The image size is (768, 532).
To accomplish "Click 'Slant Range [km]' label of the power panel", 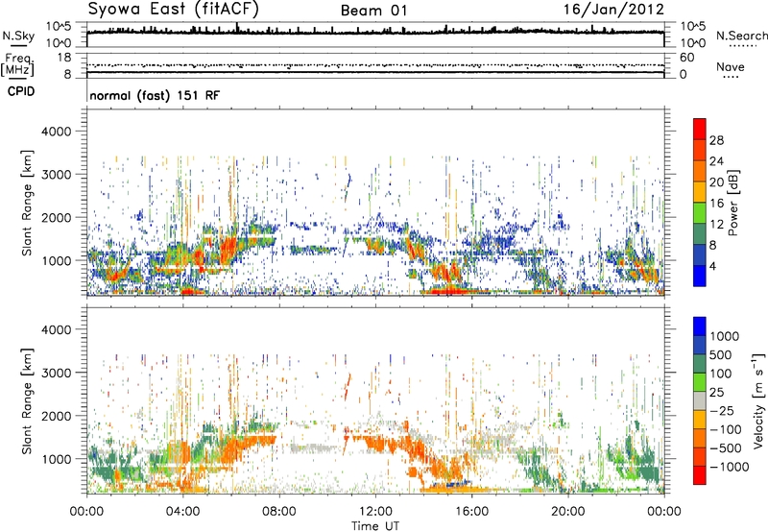I will point(27,203).
